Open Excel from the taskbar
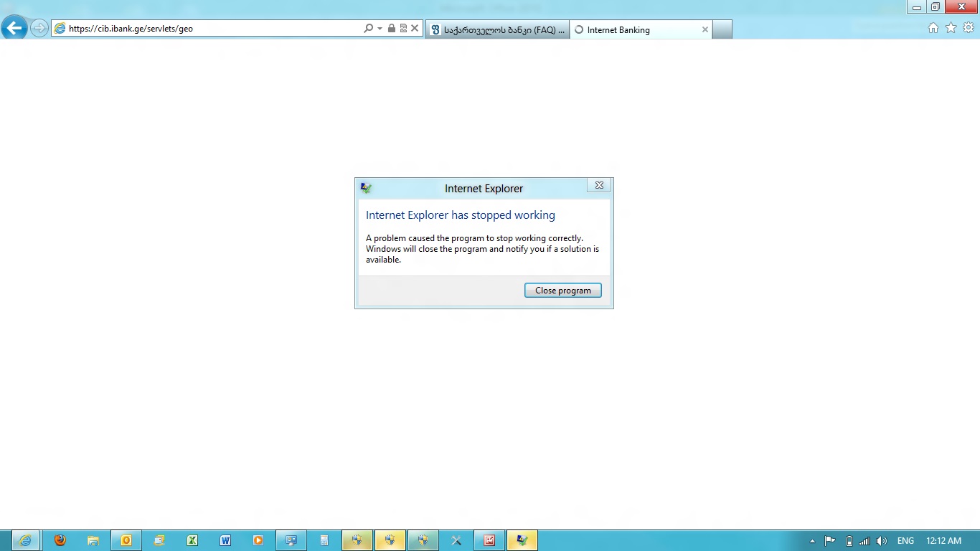This screenshot has height=551, width=980. point(192,541)
